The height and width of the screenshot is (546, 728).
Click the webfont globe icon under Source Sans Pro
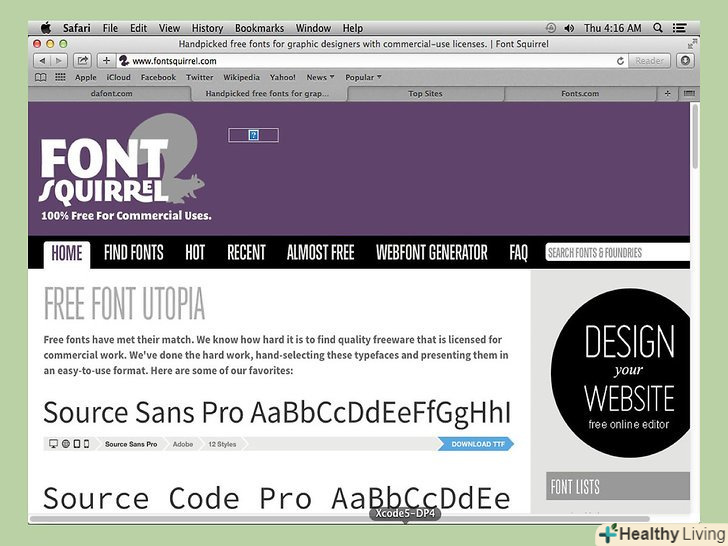click(66, 444)
